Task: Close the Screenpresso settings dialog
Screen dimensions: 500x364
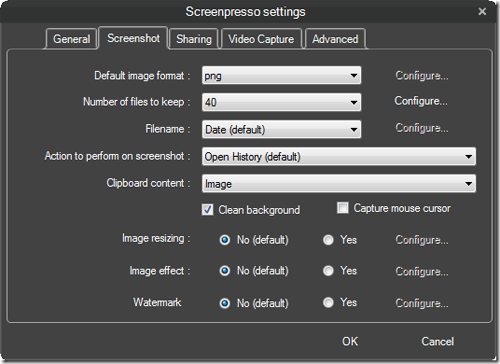Action: pyautogui.click(x=482, y=12)
